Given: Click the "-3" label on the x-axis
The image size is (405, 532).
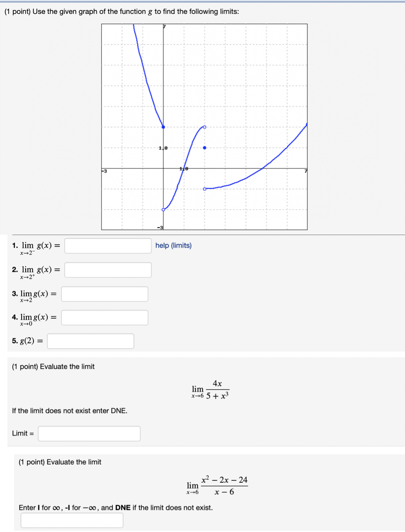Looking at the screenshot, I should point(103,171).
